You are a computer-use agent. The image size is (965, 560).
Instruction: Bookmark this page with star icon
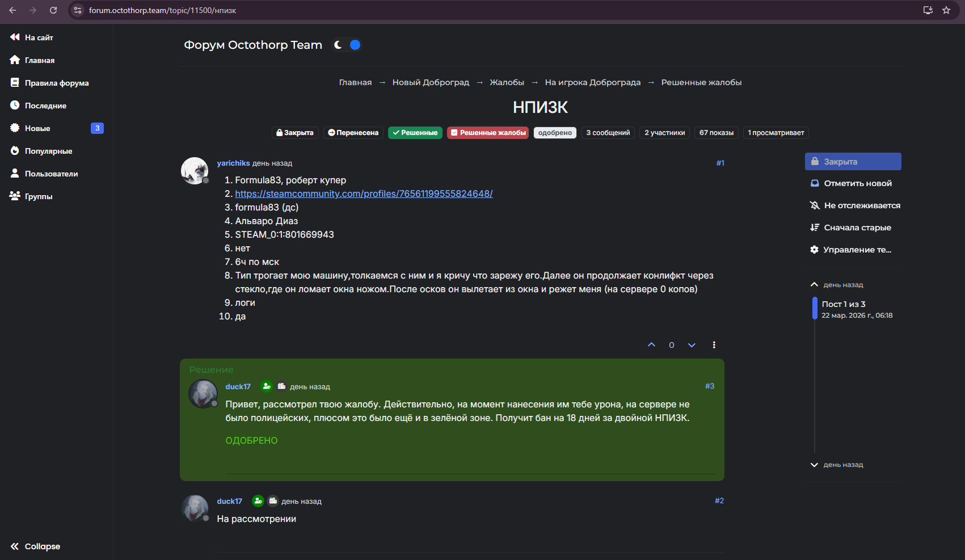point(946,10)
